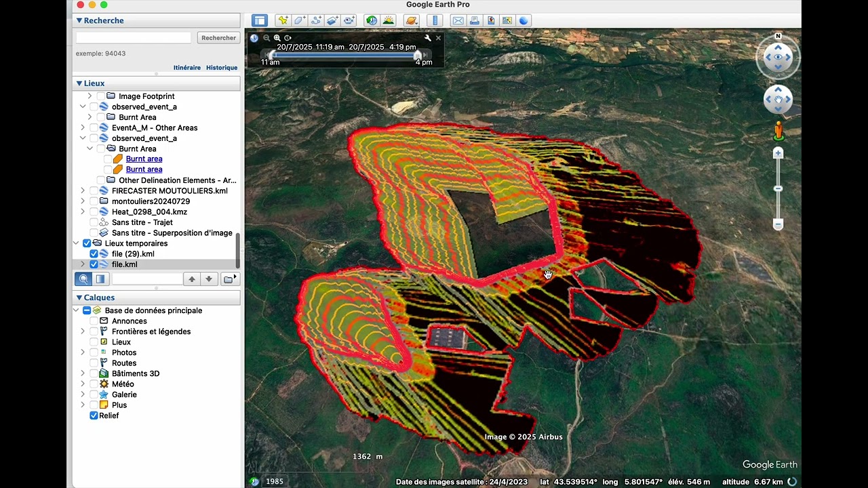Uncheck the Lieux temporaires checkbox

click(x=87, y=243)
